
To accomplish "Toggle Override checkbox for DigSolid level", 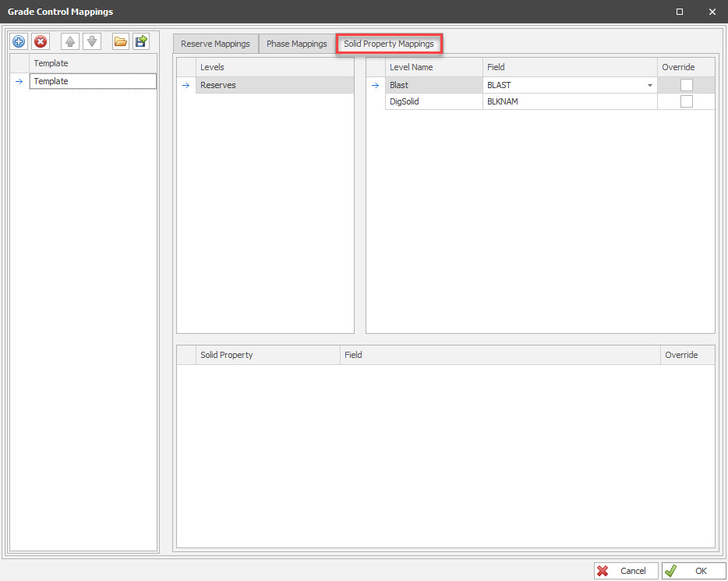I will pos(686,101).
